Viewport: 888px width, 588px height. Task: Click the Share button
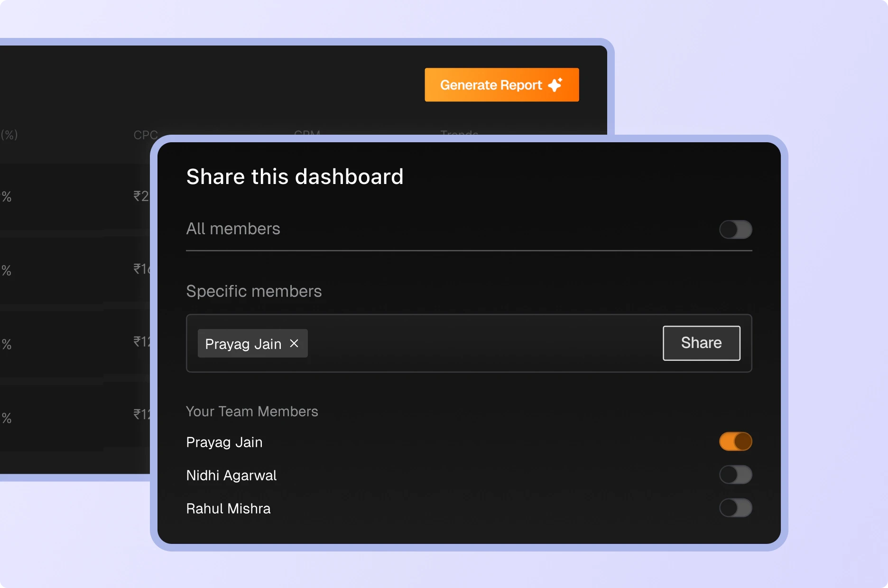[701, 343]
